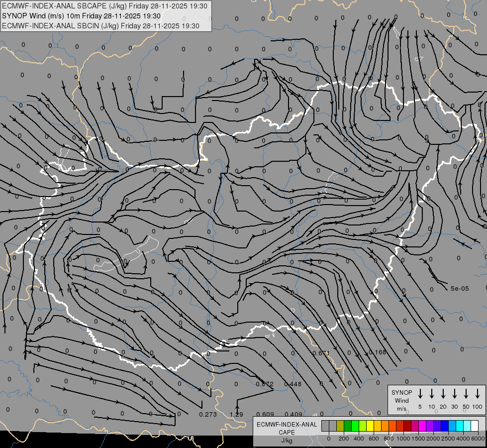Pick the pure yellow CAPE legend swatch
The image size is (487, 448).
point(370,426)
